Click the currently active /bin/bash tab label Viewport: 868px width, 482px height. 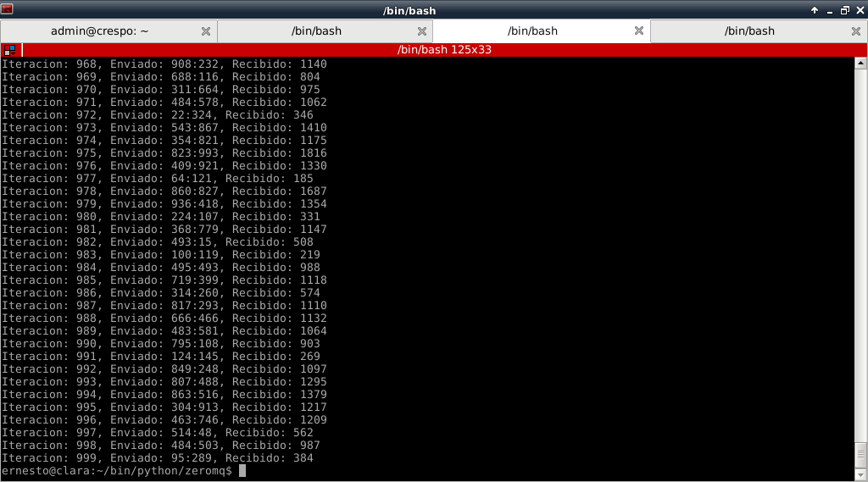tap(532, 31)
